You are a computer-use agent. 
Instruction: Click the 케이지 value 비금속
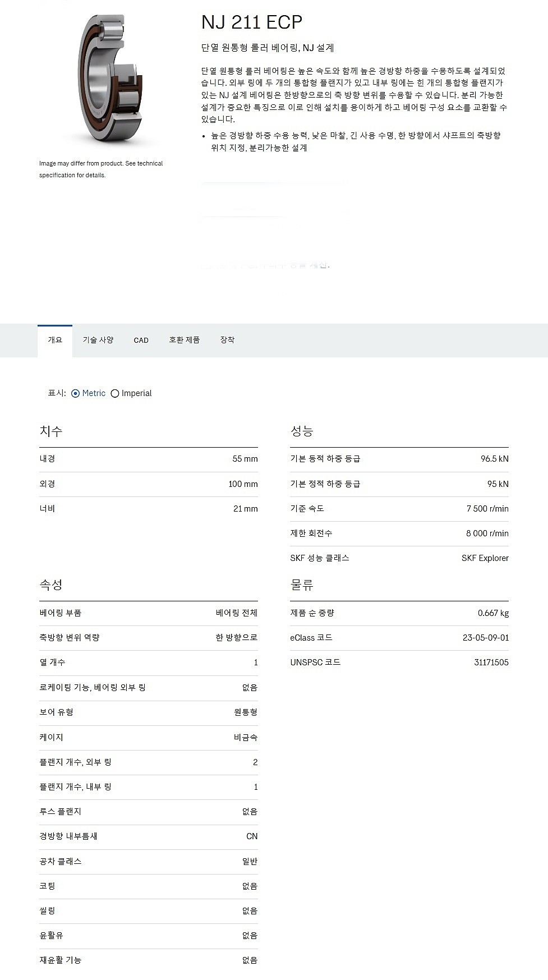(246, 738)
